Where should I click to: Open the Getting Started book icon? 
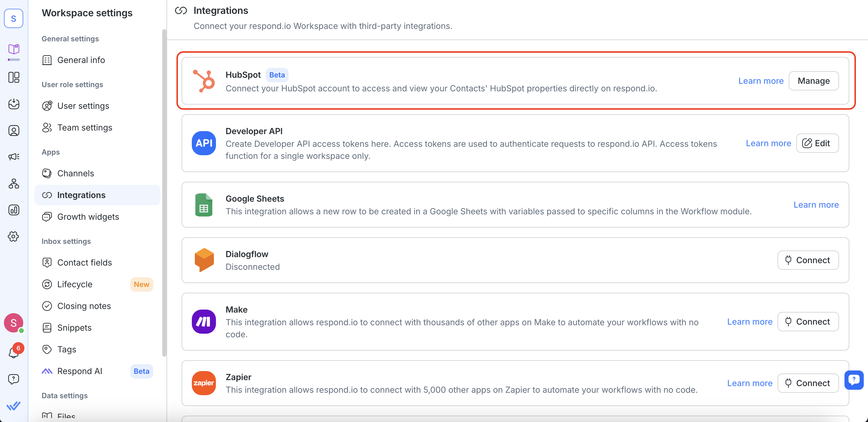[x=14, y=50]
